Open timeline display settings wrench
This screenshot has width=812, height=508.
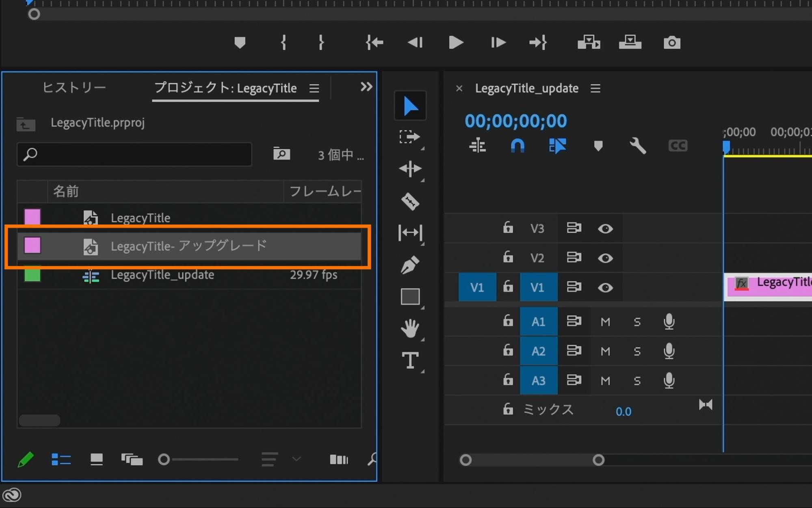[x=637, y=145]
